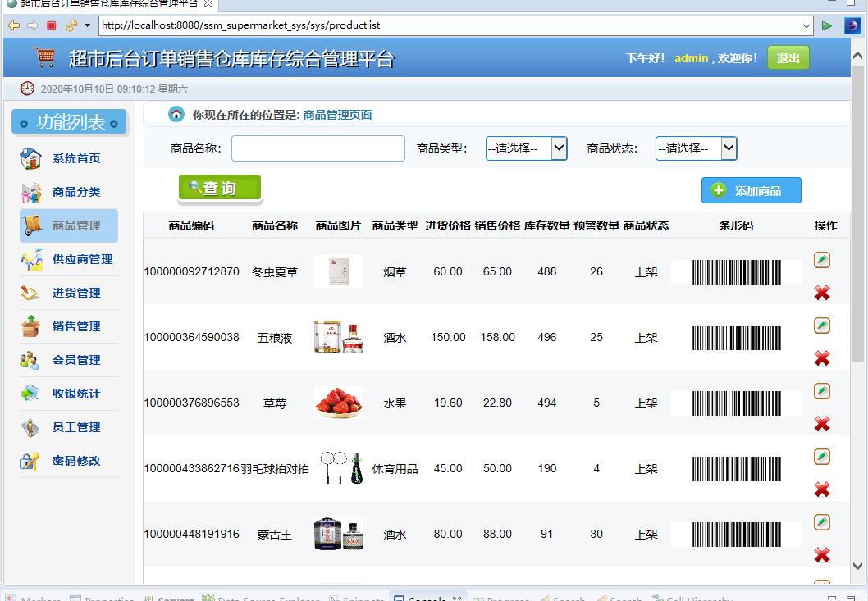
Task: Click the red delete icon for 五粮液 row
Action: coord(821,358)
